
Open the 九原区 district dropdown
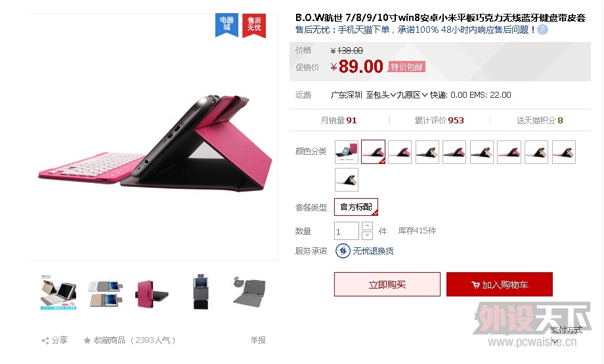[412, 94]
